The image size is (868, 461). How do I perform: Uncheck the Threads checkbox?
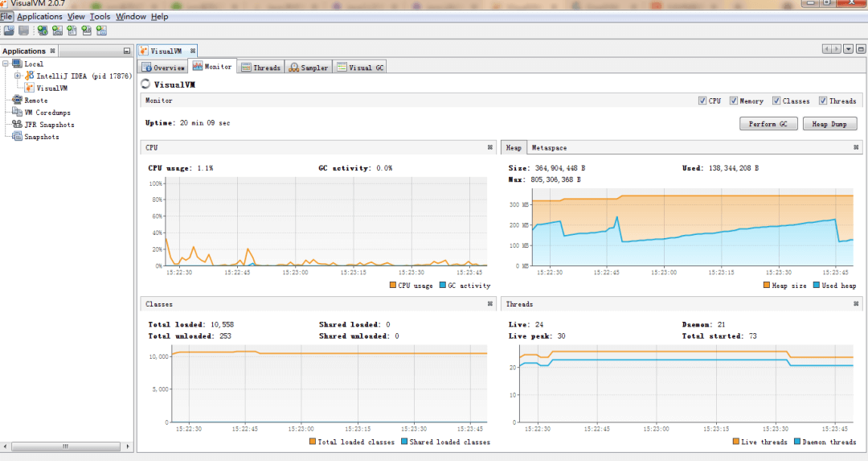click(x=823, y=101)
